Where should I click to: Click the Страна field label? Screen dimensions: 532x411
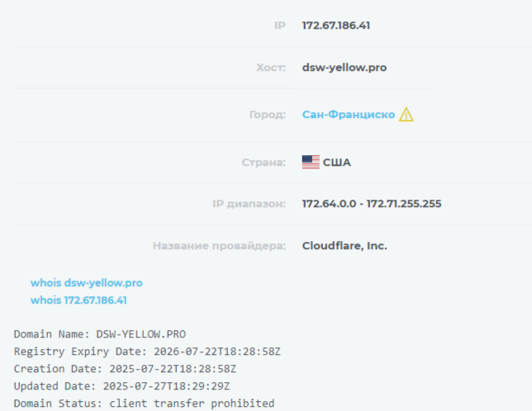(264, 163)
